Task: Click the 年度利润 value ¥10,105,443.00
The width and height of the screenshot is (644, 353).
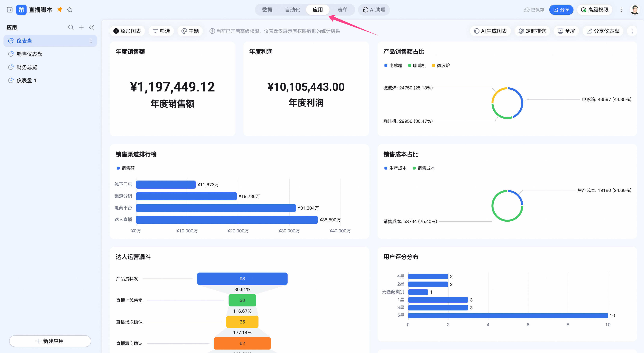Action: pos(306,87)
